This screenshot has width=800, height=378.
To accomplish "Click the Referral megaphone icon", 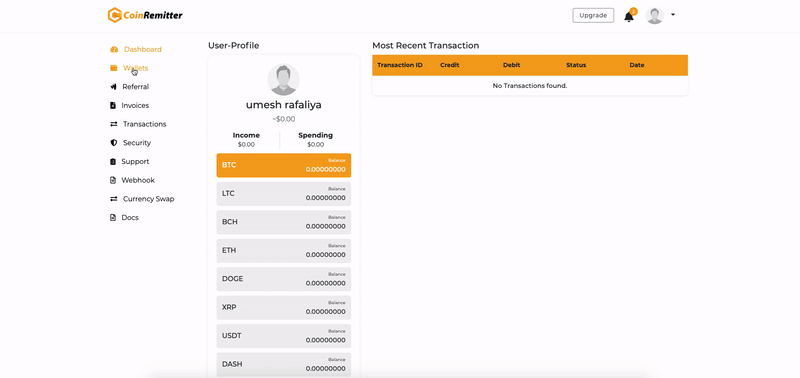I will pos(113,87).
